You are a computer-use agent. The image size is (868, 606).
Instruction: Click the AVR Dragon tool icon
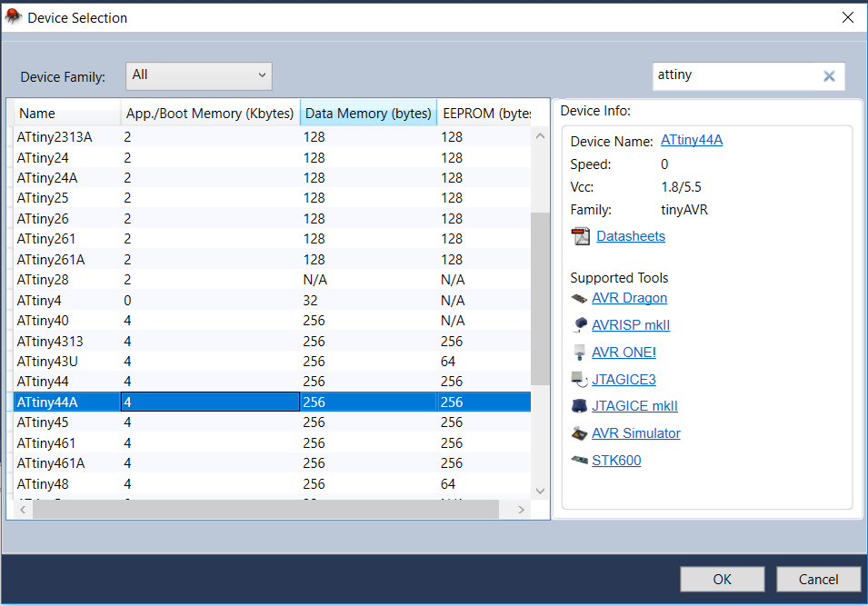(579, 298)
